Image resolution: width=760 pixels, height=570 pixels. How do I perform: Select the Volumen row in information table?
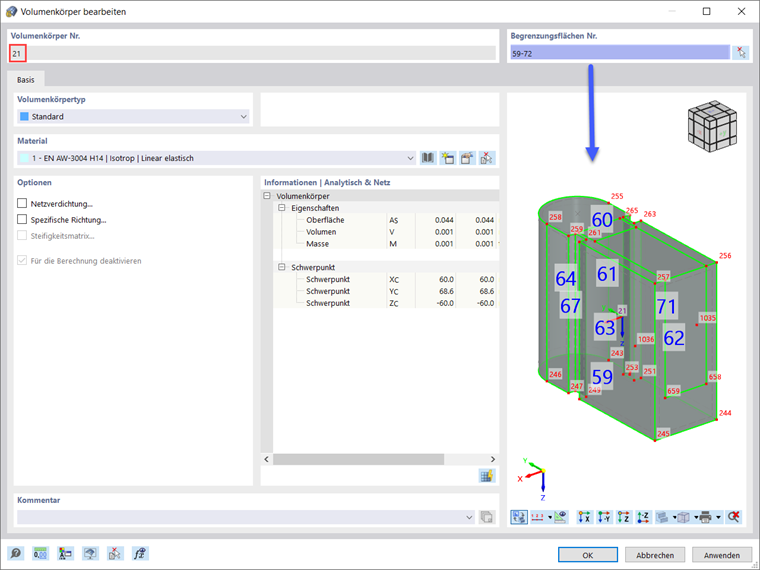coord(386,232)
